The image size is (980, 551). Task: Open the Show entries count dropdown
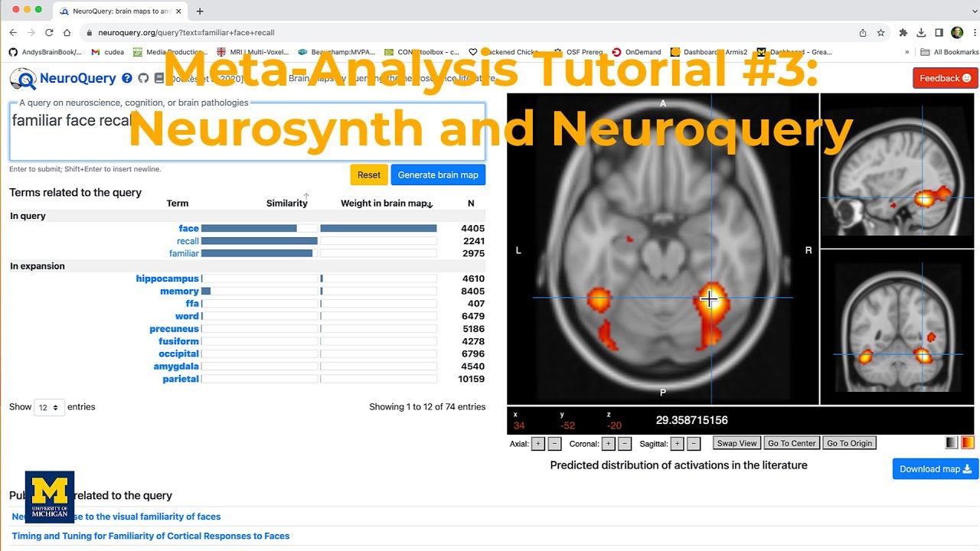pos(49,407)
